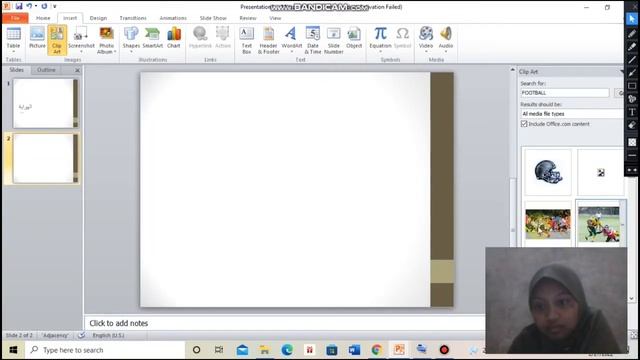Viewport: 640px width, 360px height.
Task: Open the Review tab
Action: pos(248,18)
